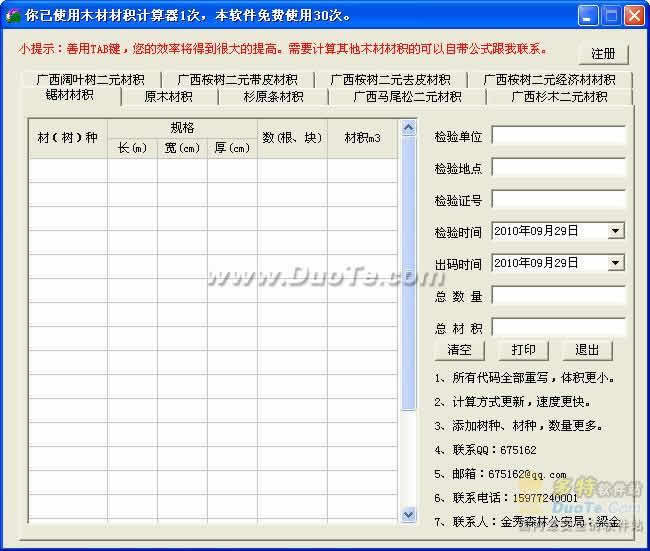Select the 广西桉树二元带皮材积 tab
Image resolution: width=650 pixels, height=551 pixels.
(237, 79)
